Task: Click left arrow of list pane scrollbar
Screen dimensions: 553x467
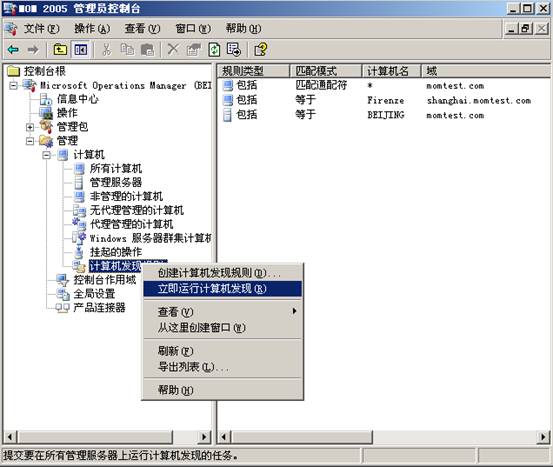Action: (224, 437)
